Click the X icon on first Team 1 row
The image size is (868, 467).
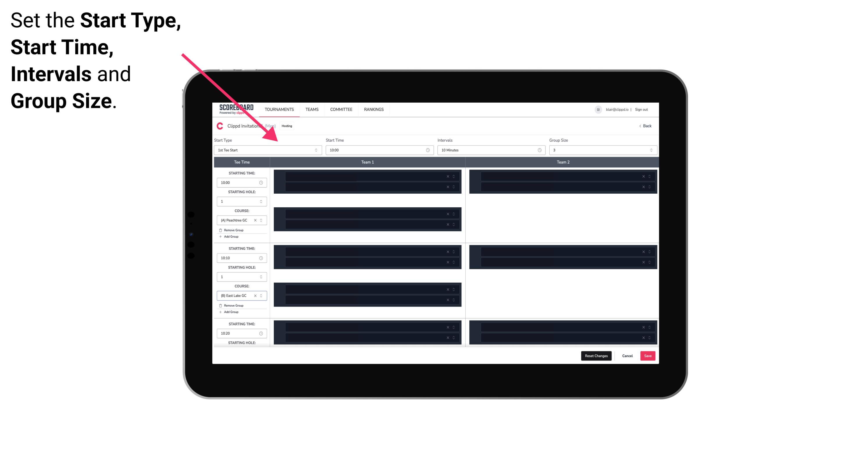[447, 176]
